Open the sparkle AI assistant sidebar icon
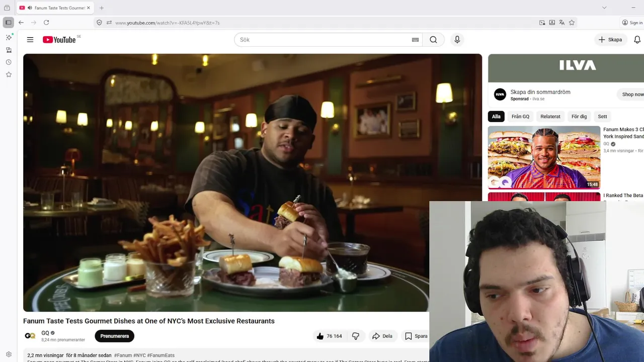Image resolution: width=644 pixels, height=362 pixels. click(x=9, y=38)
